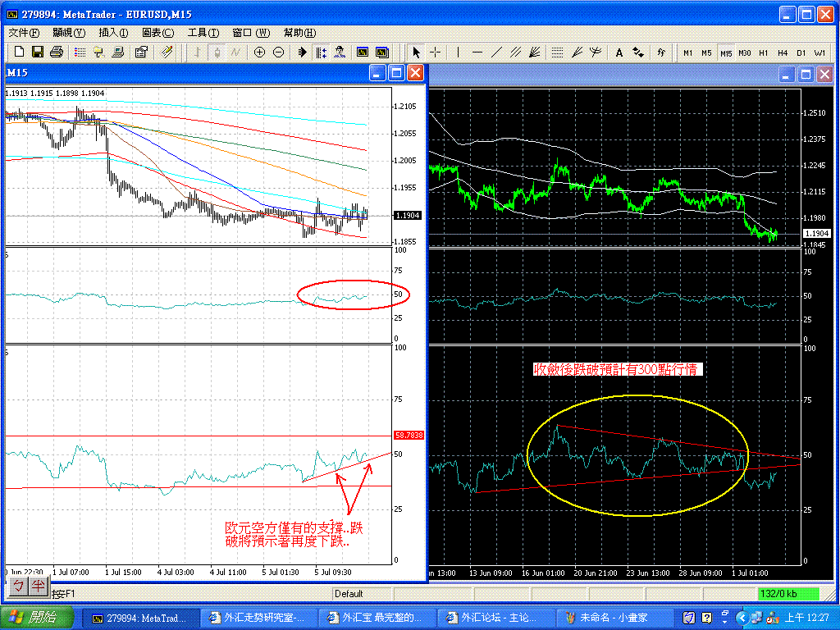Switch to 外汇宝 最完整的 taskbar window
This screenshot has height=630, width=840.
pyautogui.click(x=377, y=618)
